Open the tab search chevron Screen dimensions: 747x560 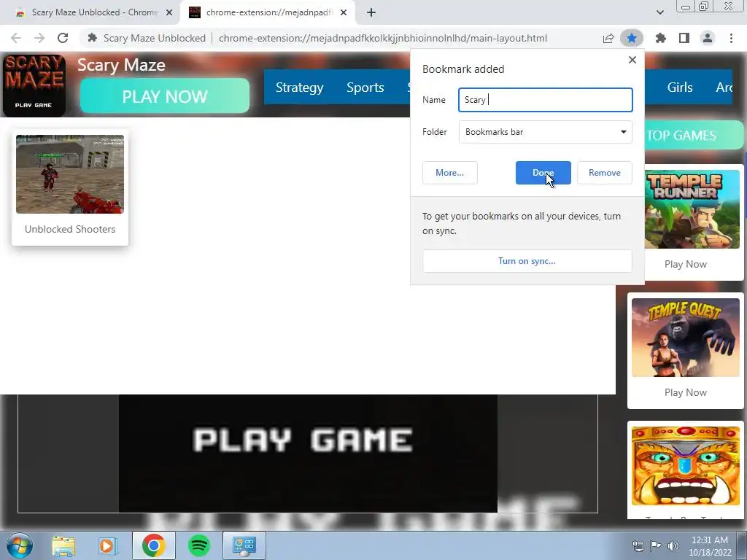point(660,12)
